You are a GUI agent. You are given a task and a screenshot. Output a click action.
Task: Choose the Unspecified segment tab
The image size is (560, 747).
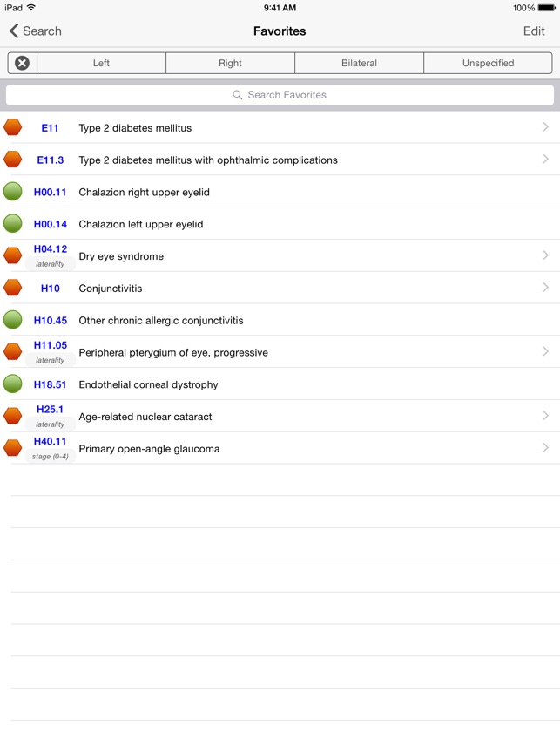(488, 63)
